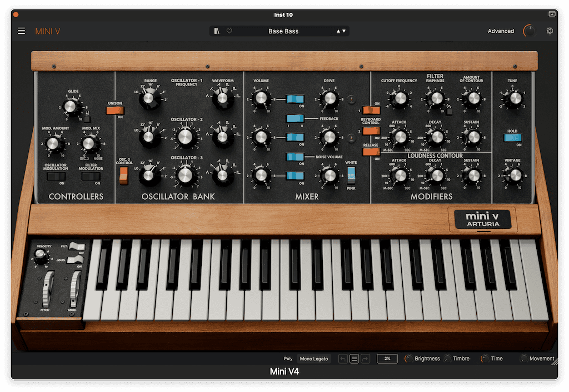Click the master volume knob beside Advanced
Viewport: 569px width, 392px height.
(529, 31)
